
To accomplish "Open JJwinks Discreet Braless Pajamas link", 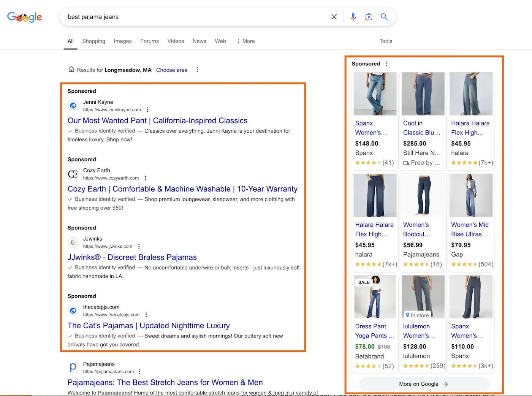I will pos(132,257).
